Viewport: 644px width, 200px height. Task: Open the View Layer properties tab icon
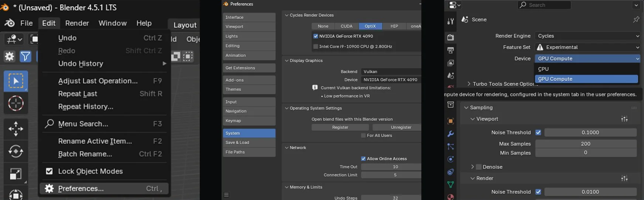451,63
